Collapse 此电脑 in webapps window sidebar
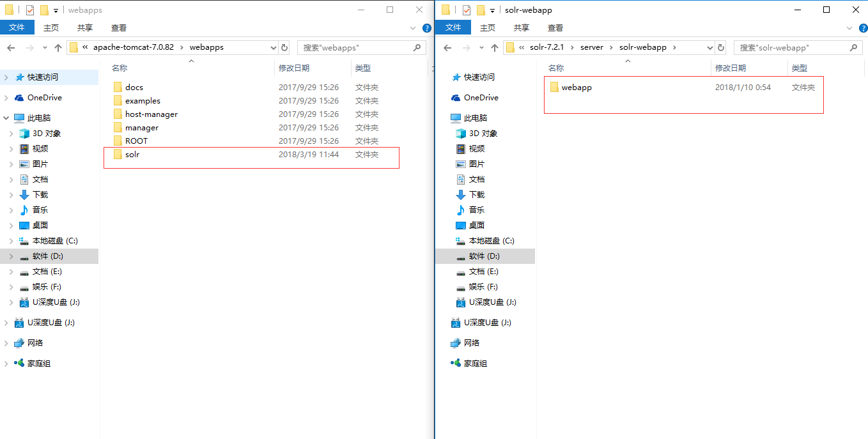The image size is (868, 439). point(6,118)
